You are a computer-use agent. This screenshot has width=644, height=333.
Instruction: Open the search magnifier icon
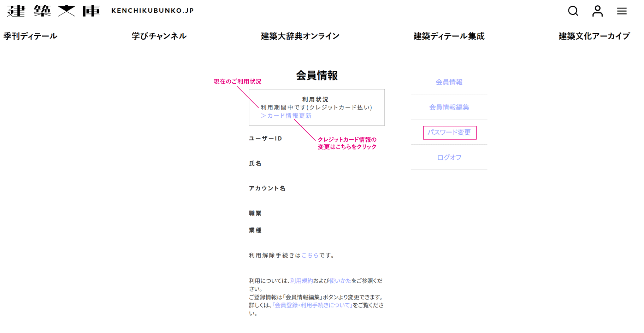573,11
